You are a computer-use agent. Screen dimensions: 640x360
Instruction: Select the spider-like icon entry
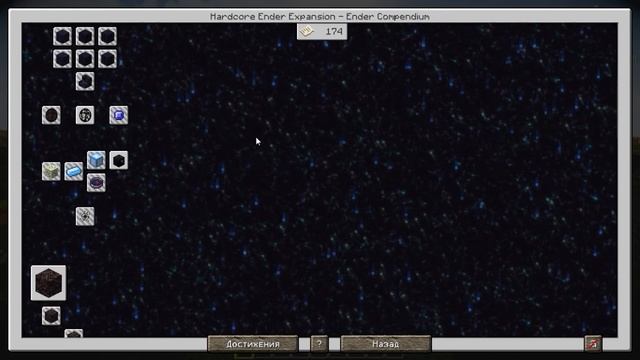point(85,216)
